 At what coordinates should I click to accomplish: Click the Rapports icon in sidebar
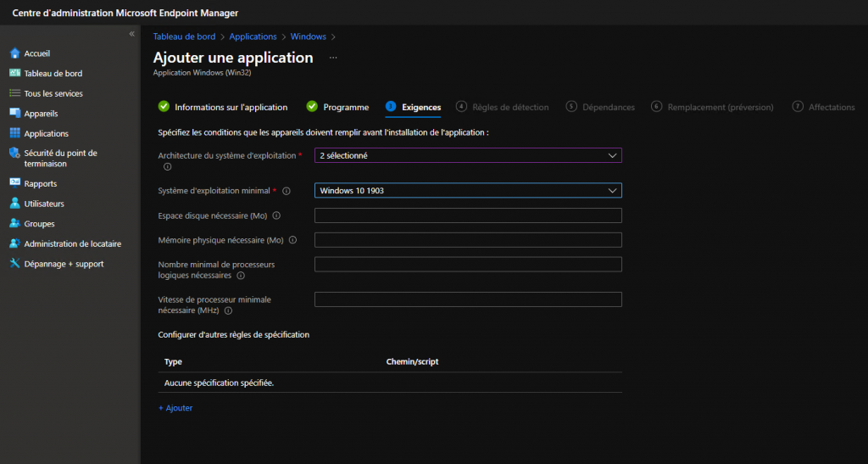pyautogui.click(x=15, y=182)
